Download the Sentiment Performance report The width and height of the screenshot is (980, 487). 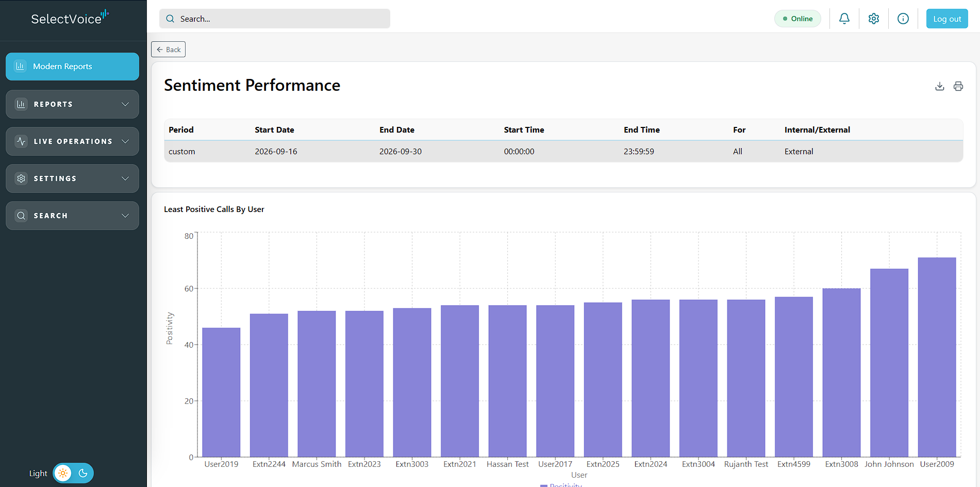939,86
